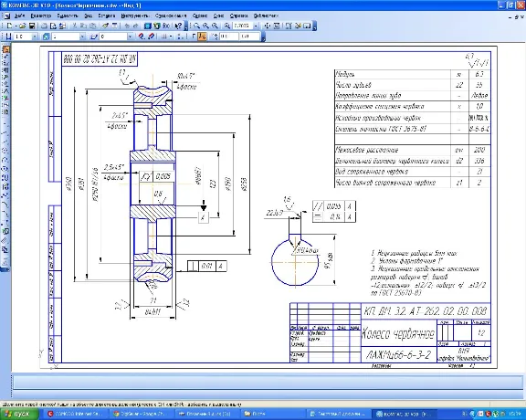Open the Файл menu
The height and width of the screenshot is (420, 526).
pos(19,16)
